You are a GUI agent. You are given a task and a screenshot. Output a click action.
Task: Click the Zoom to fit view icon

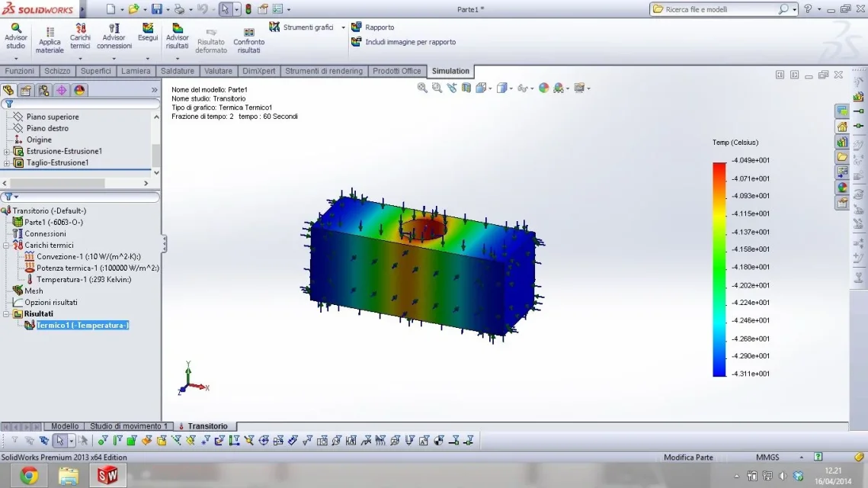tap(422, 88)
